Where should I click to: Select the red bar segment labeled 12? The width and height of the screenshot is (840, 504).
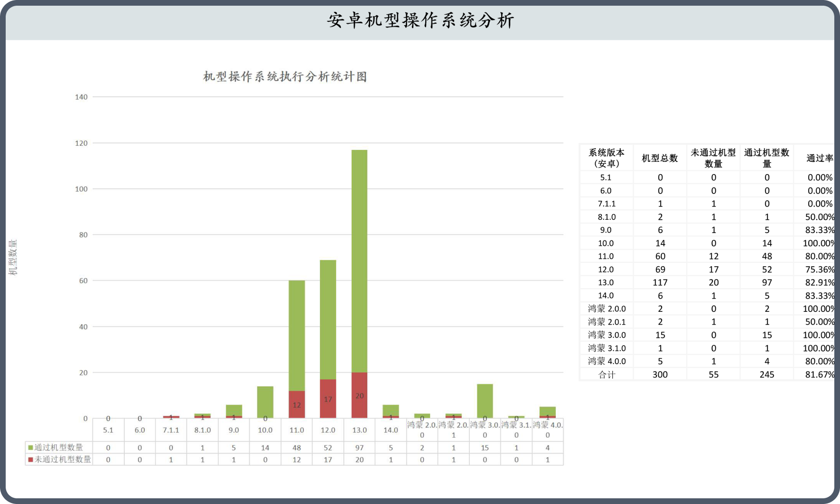pyautogui.click(x=297, y=404)
